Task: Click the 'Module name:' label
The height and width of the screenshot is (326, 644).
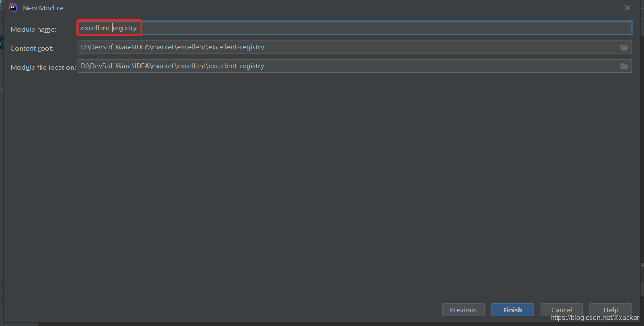Action: (34, 29)
